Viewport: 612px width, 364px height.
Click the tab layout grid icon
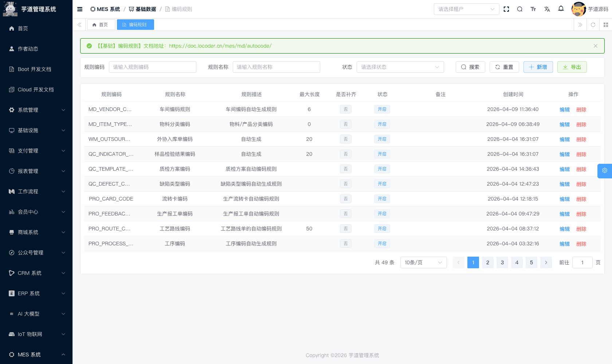pyautogui.click(x=606, y=24)
